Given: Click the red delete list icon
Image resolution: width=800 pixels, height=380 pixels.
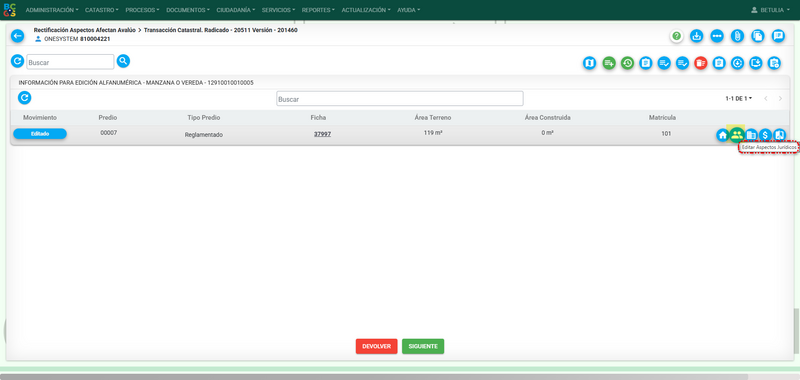Looking at the screenshot, I should pyautogui.click(x=701, y=63).
